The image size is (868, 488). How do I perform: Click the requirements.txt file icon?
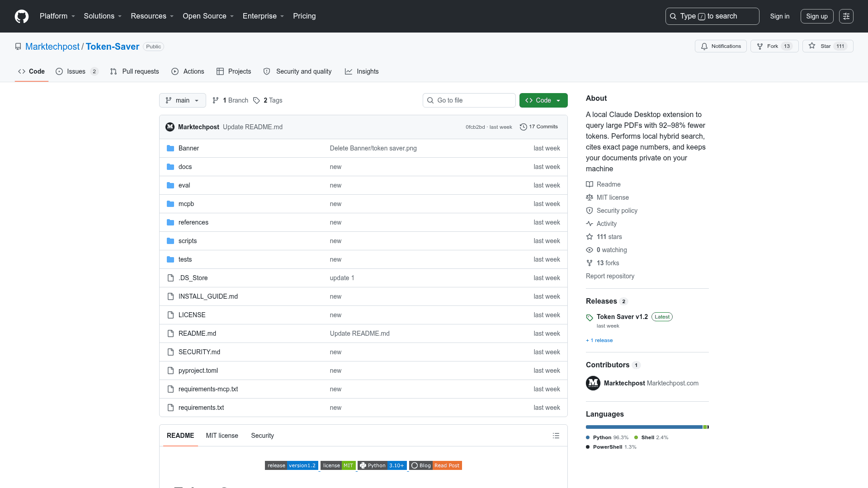[x=170, y=408]
